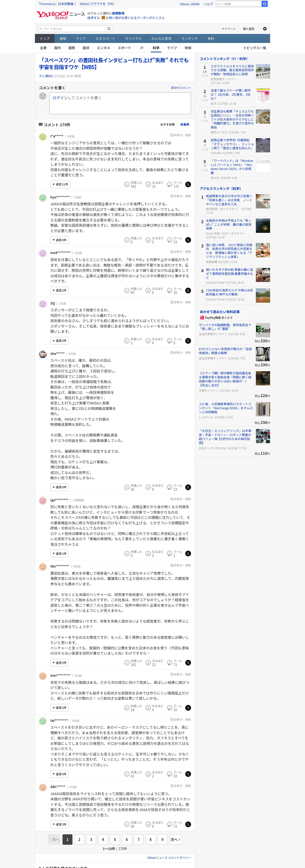Click the ウェブ検索 input field

coord(239,4)
